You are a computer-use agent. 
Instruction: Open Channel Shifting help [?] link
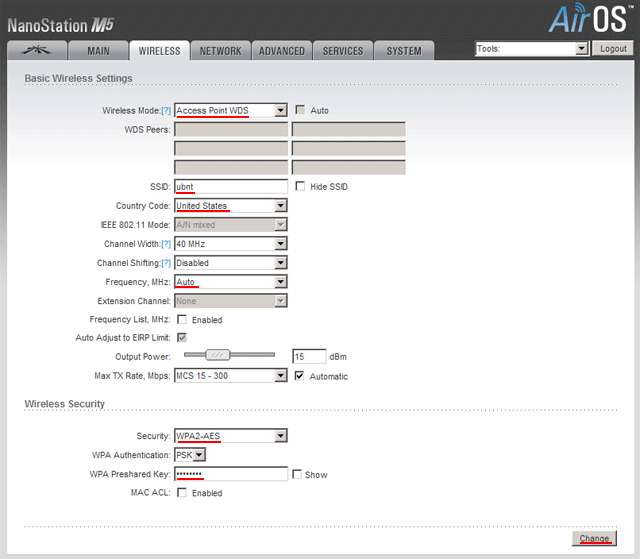(x=166, y=263)
